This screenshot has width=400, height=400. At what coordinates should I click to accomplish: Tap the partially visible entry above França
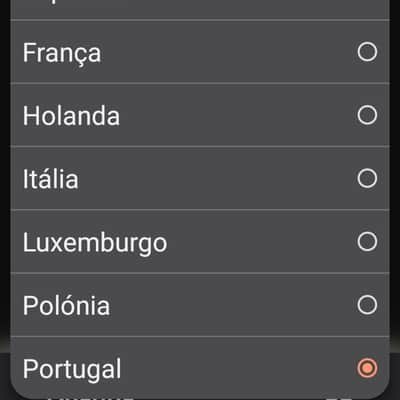200,9
